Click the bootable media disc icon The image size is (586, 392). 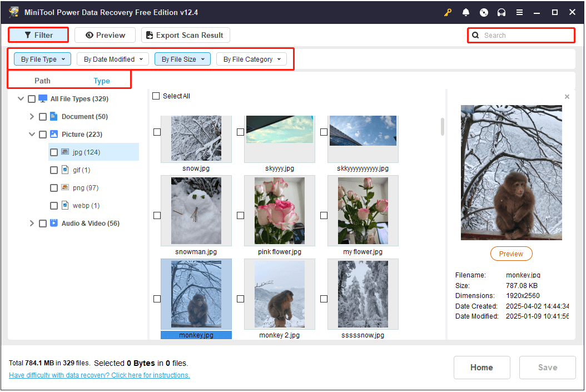pos(484,12)
